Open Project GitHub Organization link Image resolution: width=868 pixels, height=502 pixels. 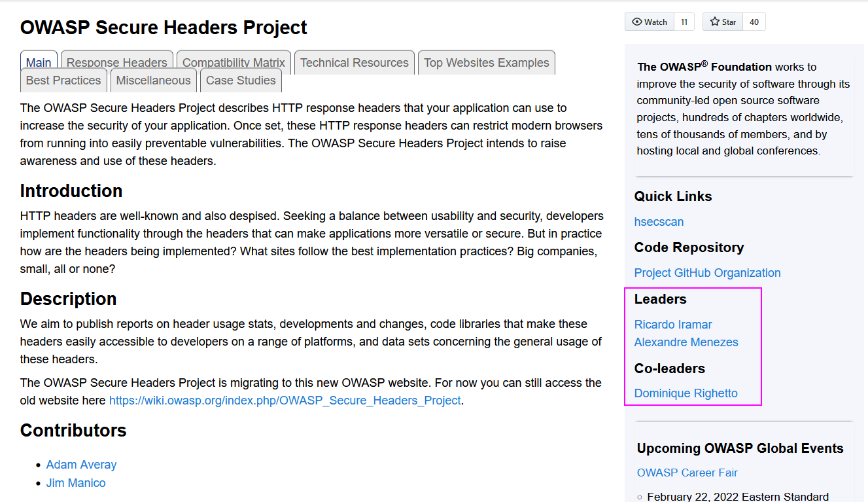point(708,273)
